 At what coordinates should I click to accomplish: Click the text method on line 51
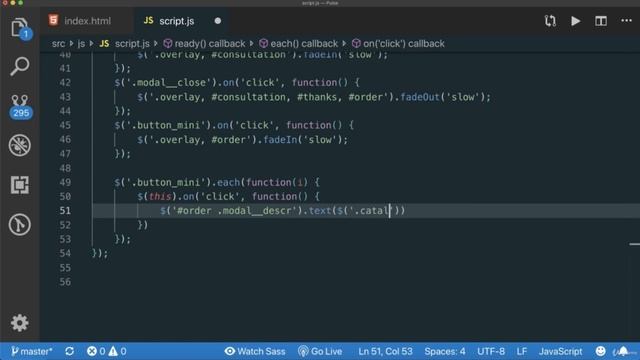click(320, 211)
